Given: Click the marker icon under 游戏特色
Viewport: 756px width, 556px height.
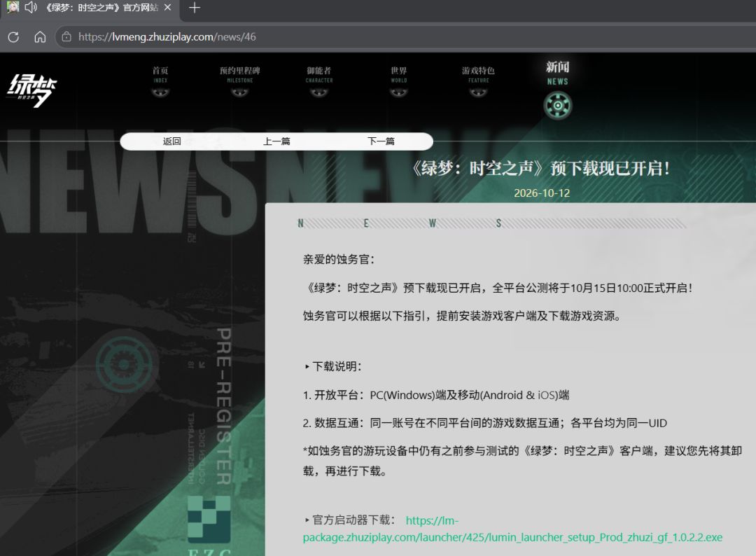Looking at the screenshot, I should [478, 92].
